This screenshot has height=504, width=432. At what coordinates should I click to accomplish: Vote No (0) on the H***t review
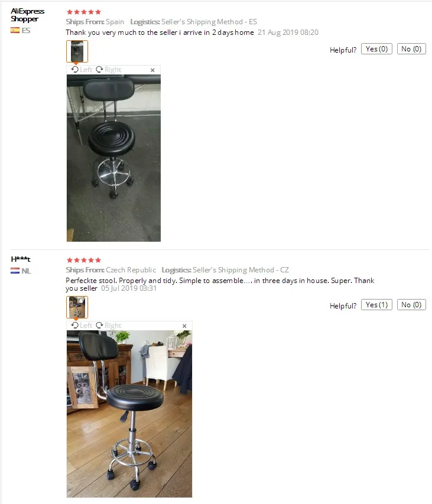pyautogui.click(x=411, y=305)
